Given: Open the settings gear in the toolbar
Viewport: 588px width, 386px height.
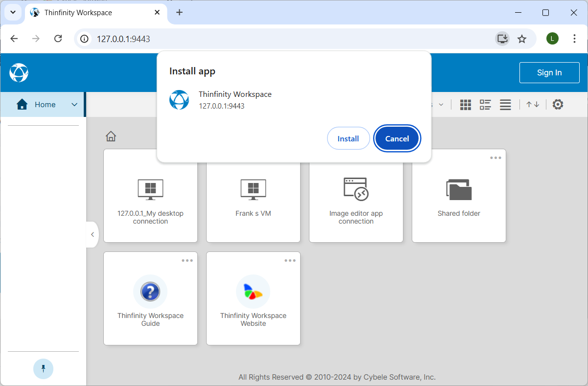Looking at the screenshot, I should point(558,105).
